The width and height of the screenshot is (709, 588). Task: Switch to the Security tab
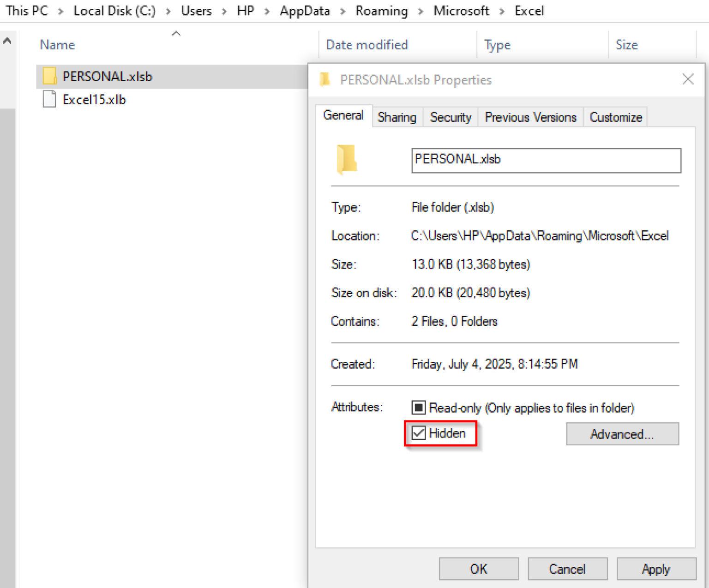pos(450,117)
